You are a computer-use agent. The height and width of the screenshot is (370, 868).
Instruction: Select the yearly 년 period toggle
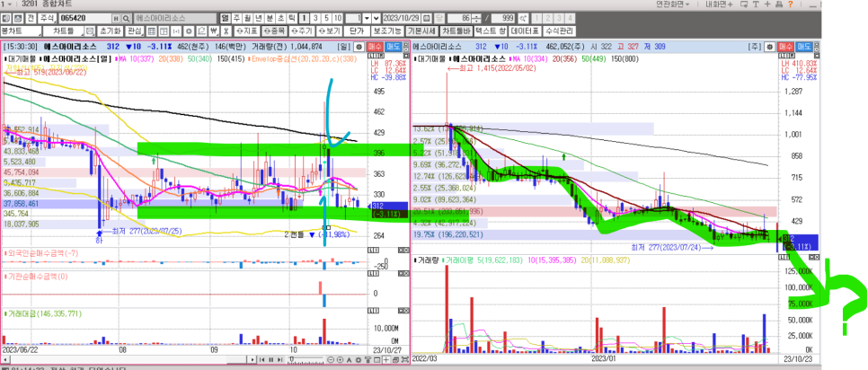point(258,18)
